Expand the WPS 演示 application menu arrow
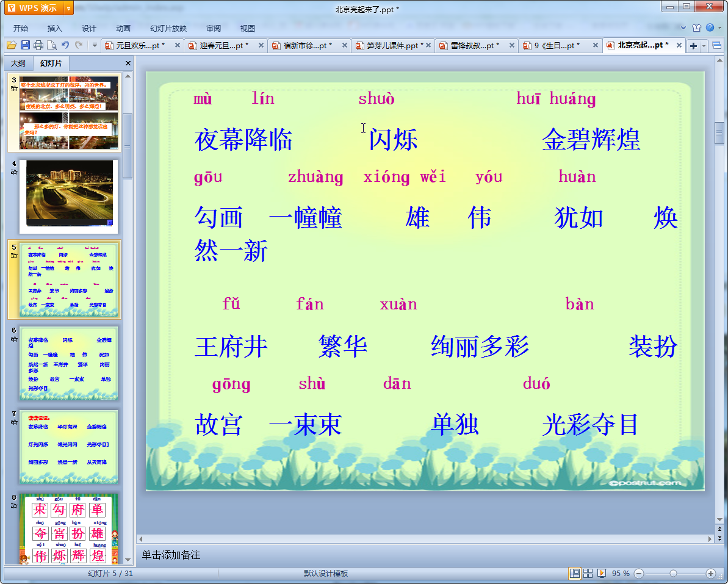728x584 pixels. (68, 8)
